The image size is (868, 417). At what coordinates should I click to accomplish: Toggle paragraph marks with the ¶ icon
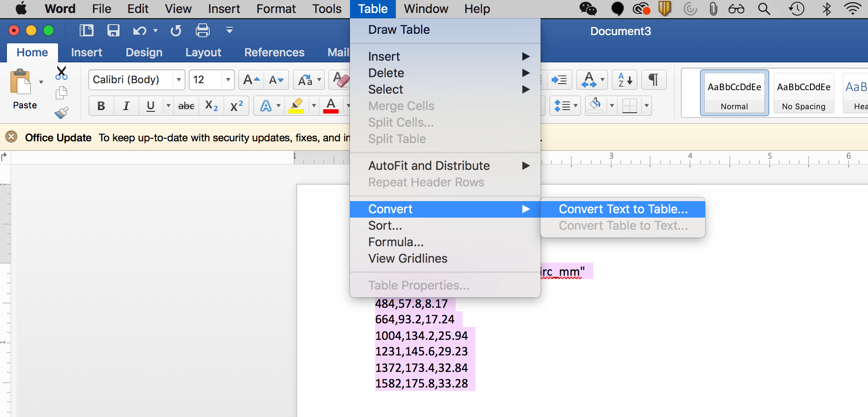point(653,80)
